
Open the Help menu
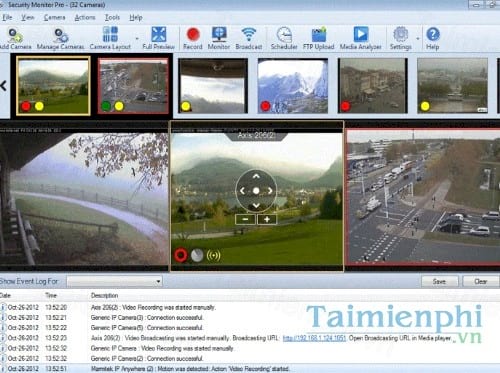pyautogui.click(x=136, y=17)
